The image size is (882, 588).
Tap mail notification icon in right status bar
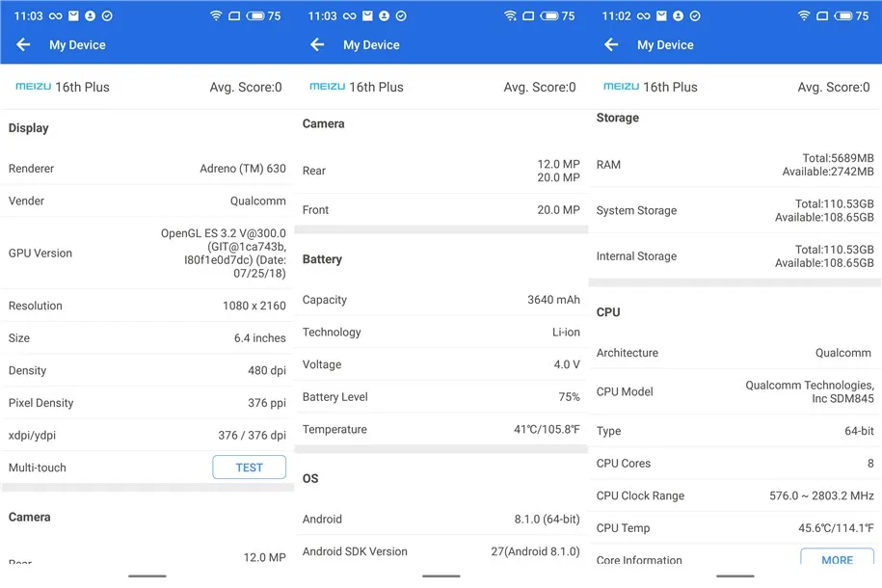tap(661, 15)
